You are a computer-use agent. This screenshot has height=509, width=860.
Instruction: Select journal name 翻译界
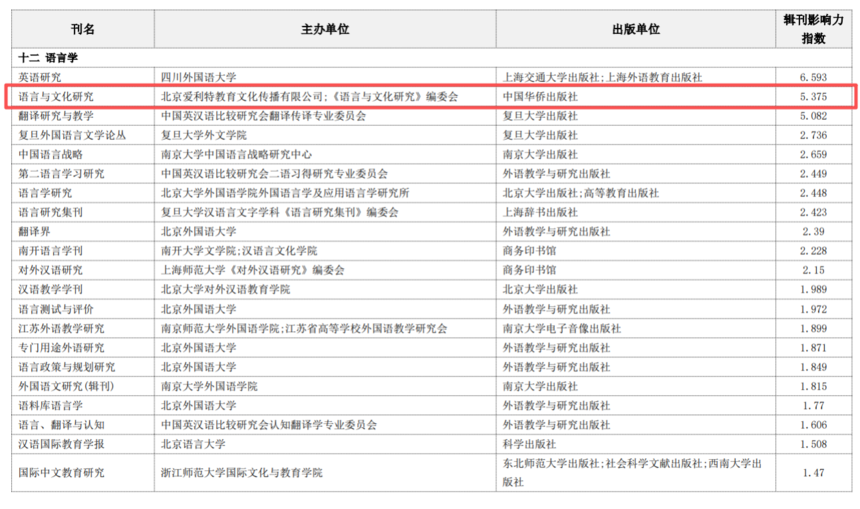[x=34, y=231]
